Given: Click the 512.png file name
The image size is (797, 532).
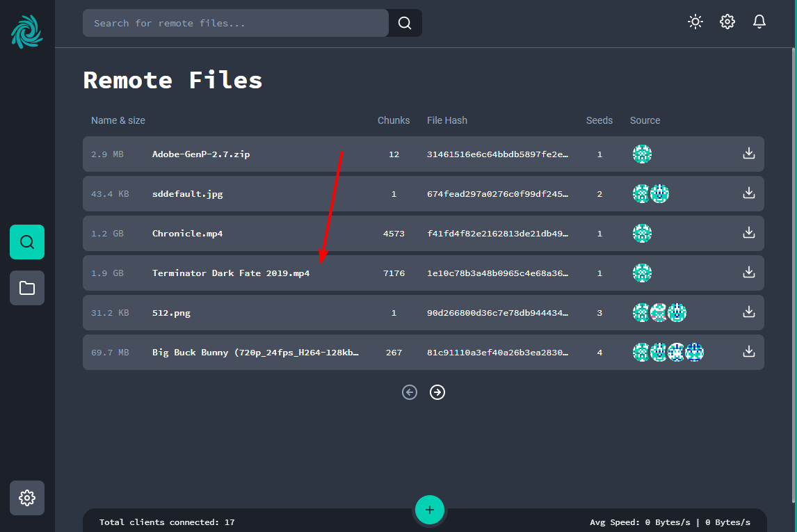Looking at the screenshot, I should click(171, 313).
